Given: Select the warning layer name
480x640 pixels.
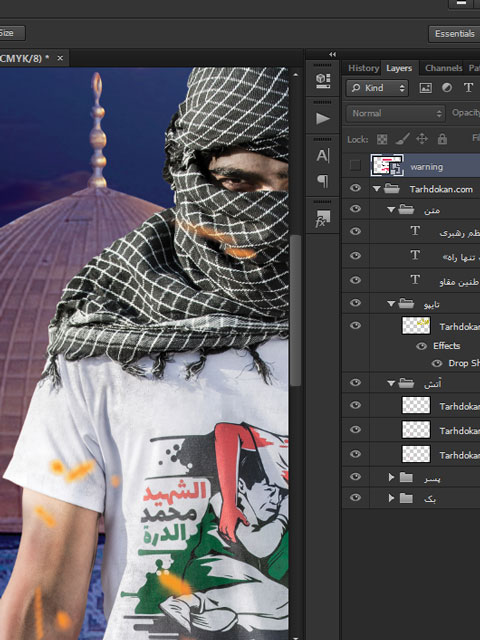Looking at the screenshot, I should coord(427,167).
